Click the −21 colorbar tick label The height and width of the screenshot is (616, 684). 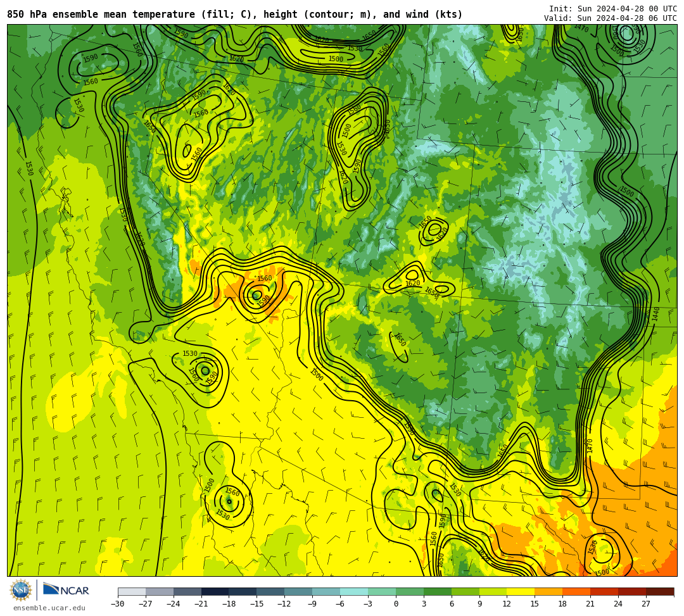tap(201, 604)
